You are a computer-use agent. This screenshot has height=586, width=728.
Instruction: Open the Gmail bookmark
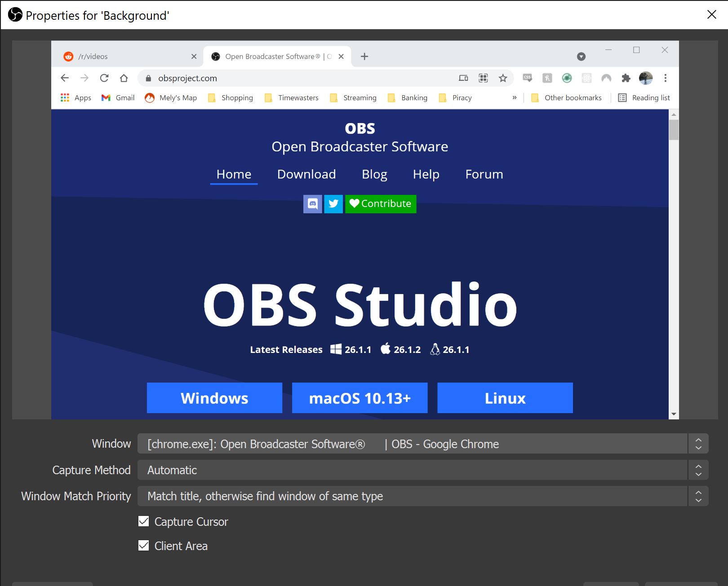(118, 98)
